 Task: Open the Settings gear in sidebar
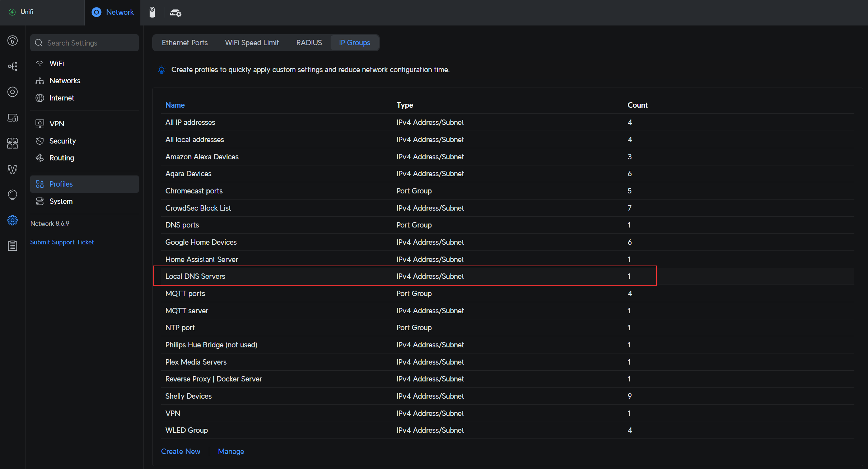(13, 220)
